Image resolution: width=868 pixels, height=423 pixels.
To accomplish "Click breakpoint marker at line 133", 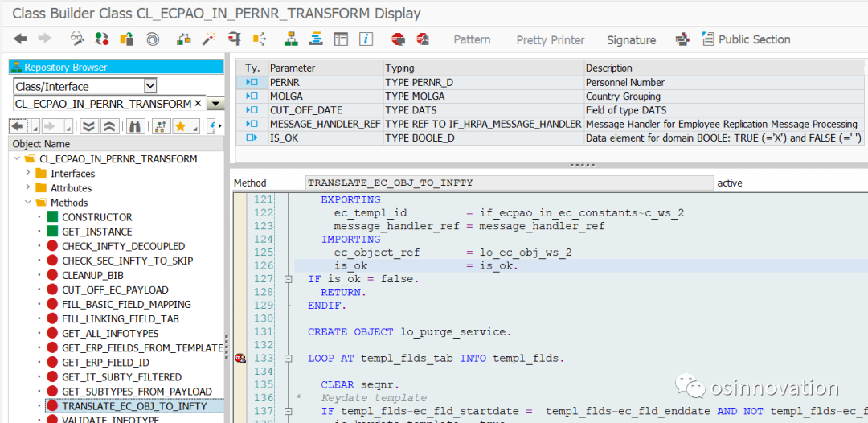I will click(240, 358).
